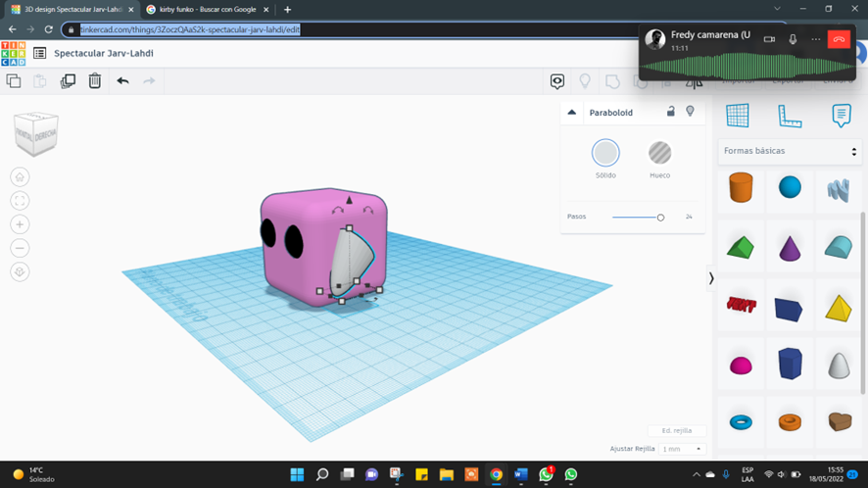868x488 pixels.
Task: Collapse shapes panel with chevron
Action: coord(711,278)
